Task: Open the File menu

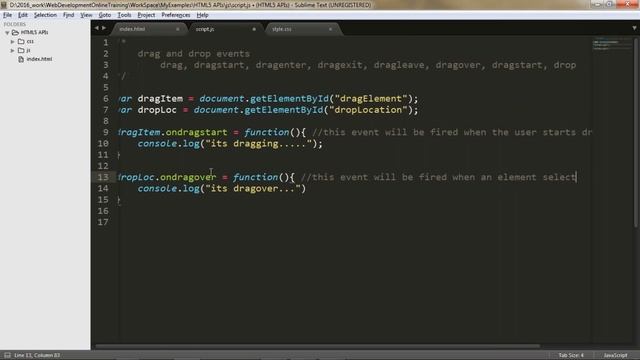Action: pyautogui.click(x=7, y=15)
